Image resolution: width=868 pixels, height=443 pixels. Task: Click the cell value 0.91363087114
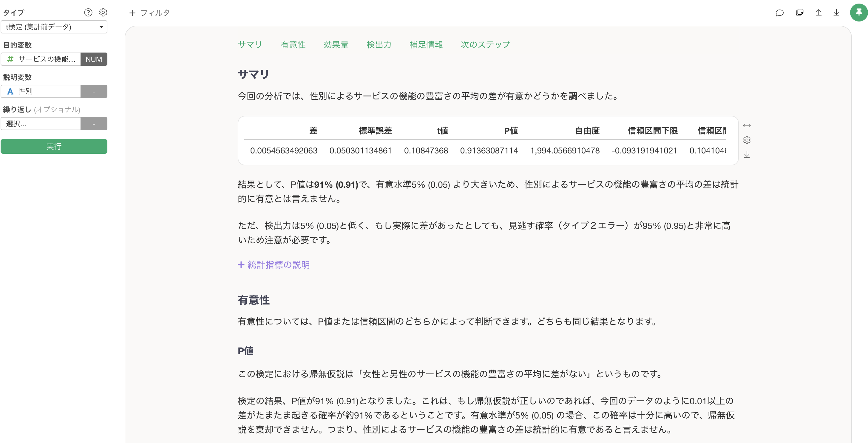(x=489, y=150)
